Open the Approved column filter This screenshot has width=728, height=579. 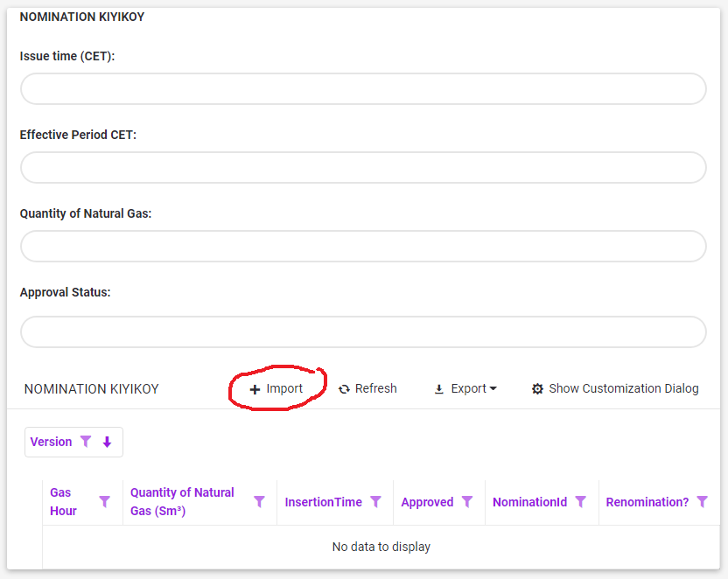point(467,502)
